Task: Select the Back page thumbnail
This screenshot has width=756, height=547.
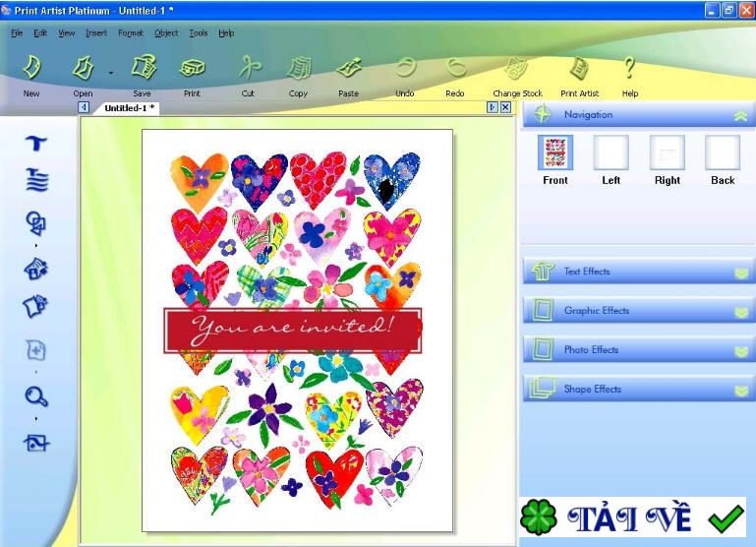Action: (x=723, y=152)
